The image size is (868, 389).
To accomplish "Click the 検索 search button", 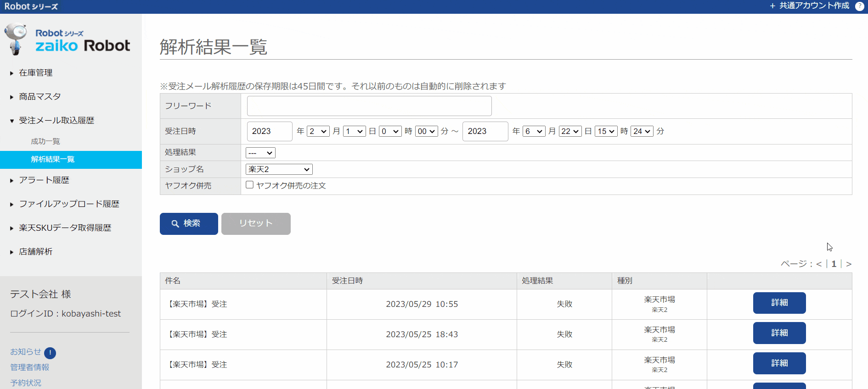I will click(x=189, y=224).
